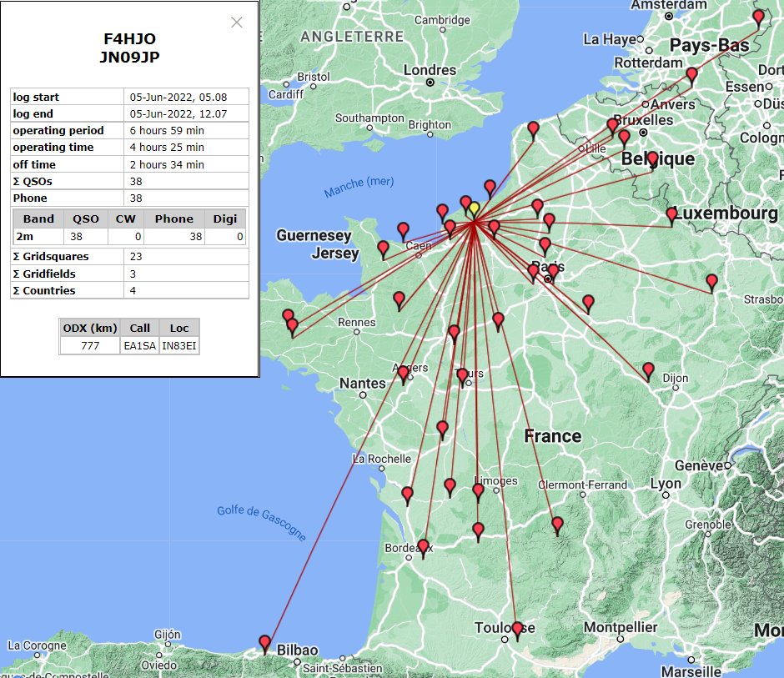Click the red marker northeast of Rennes
Viewport: 784px width, 678px height.
coord(399,301)
